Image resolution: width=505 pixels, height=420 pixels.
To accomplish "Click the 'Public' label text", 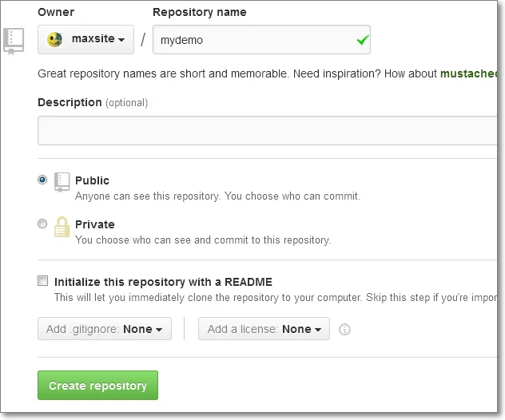I will pos(92,180).
